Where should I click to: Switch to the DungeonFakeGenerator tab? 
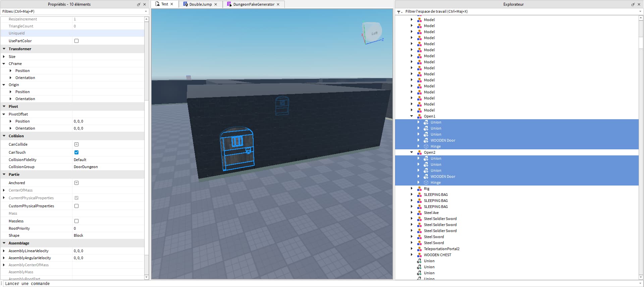[254, 4]
